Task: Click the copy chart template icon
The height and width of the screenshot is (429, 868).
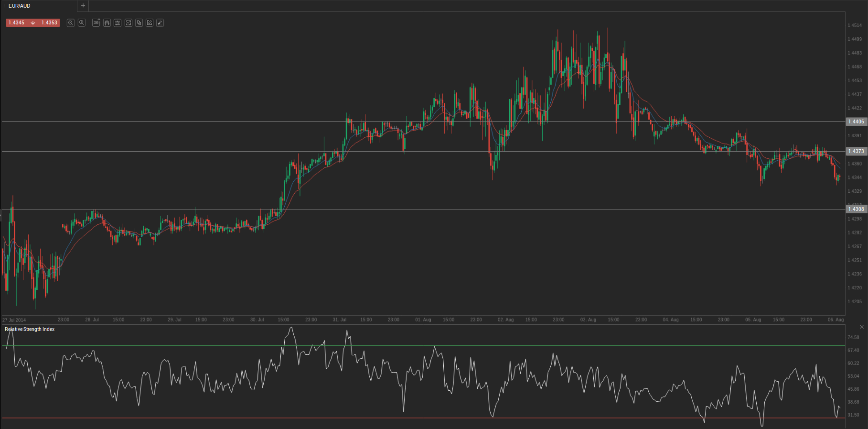Action: click(x=139, y=23)
